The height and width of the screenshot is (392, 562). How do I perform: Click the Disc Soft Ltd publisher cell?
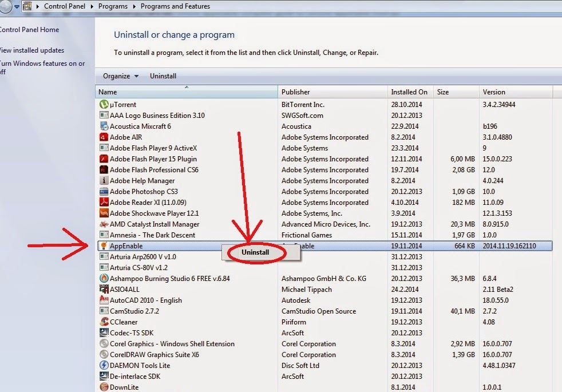(300, 366)
